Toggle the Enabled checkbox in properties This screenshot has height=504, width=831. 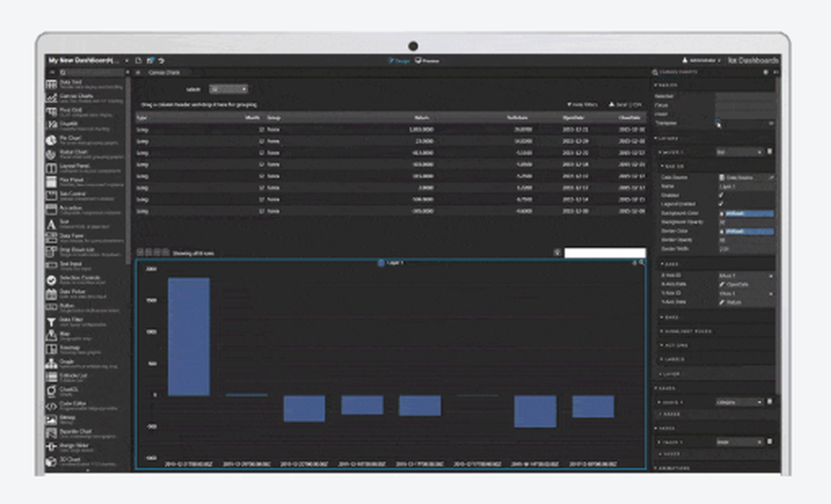[x=720, y=195]
